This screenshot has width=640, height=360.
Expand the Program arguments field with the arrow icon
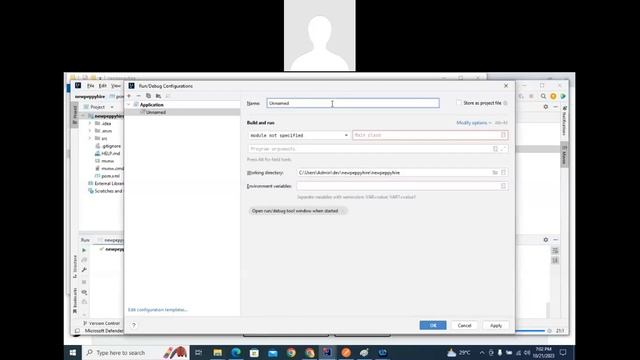[504, 149]
